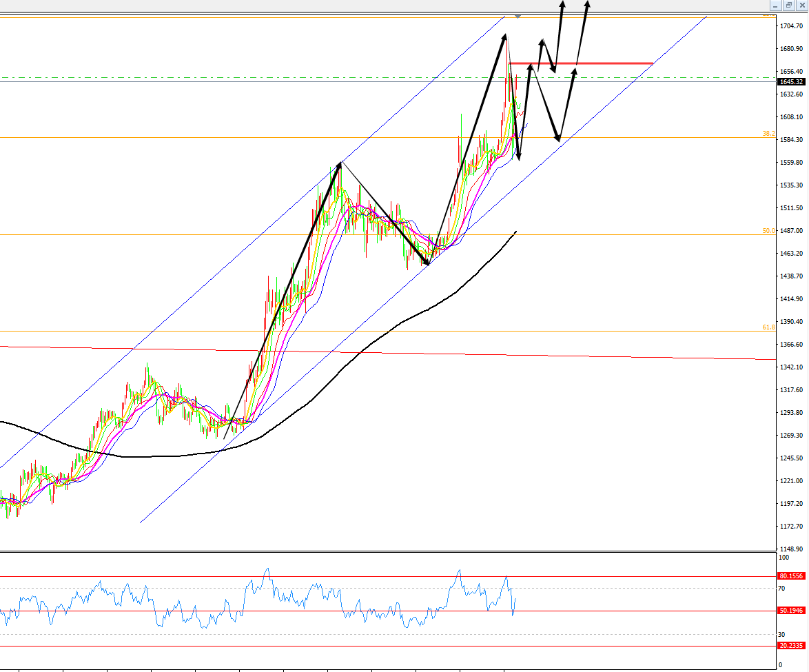809x672 pixels.
Task: Click the divider between chart and RSI panel
Action: coord(386,551)
